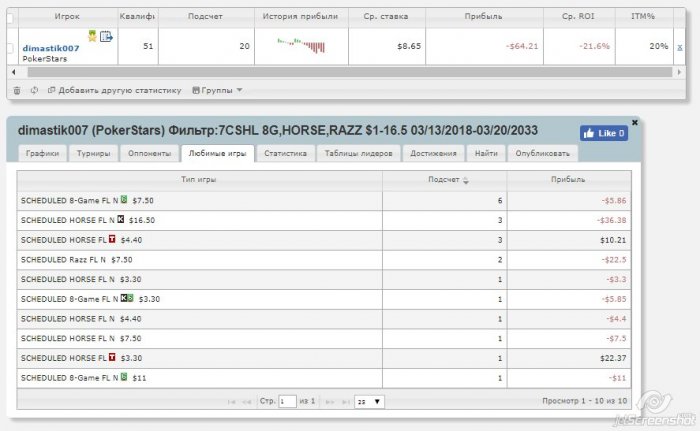Sort by the ITM% column header
The image size is (700, 431).
point(643,17)
